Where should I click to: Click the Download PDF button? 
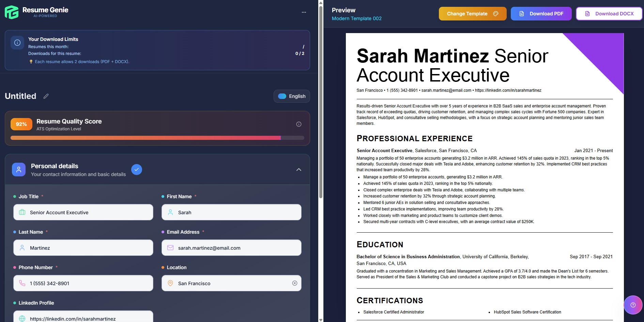(541, 14)
